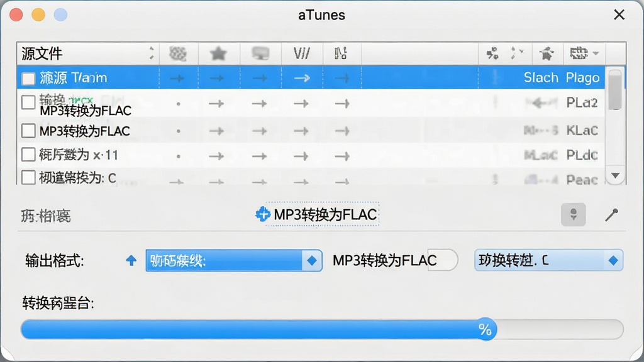The image size is (644, 362).
Task: Click the blue plus icon beside MP3转换为FLAC
Action: [262, 214]
